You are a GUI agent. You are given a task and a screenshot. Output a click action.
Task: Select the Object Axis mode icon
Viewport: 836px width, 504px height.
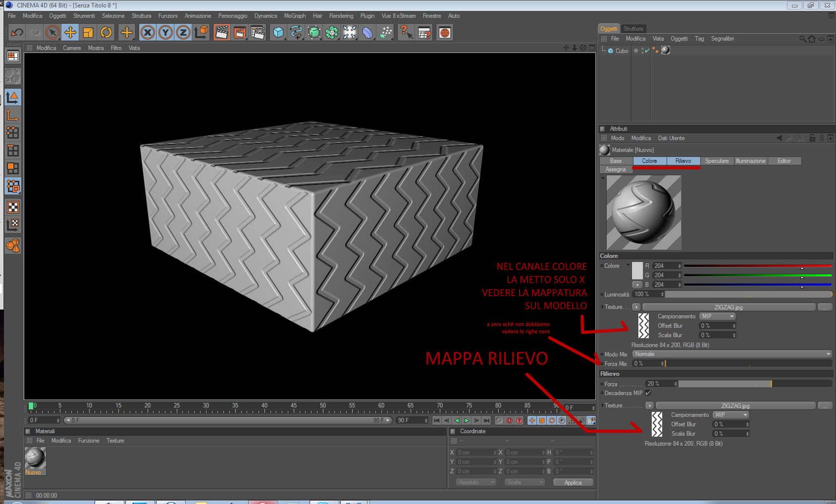tap(13, 115)
